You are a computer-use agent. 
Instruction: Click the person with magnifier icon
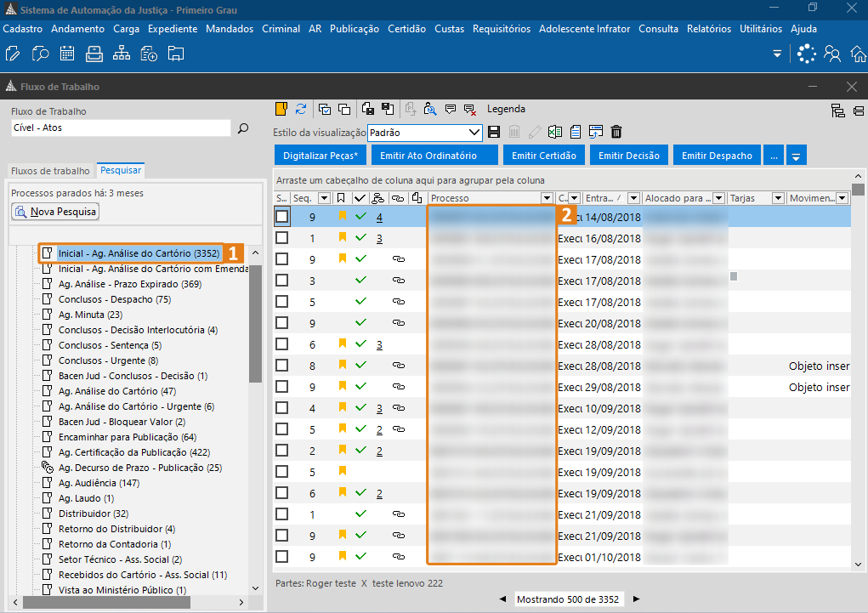[x=430, y=109]
